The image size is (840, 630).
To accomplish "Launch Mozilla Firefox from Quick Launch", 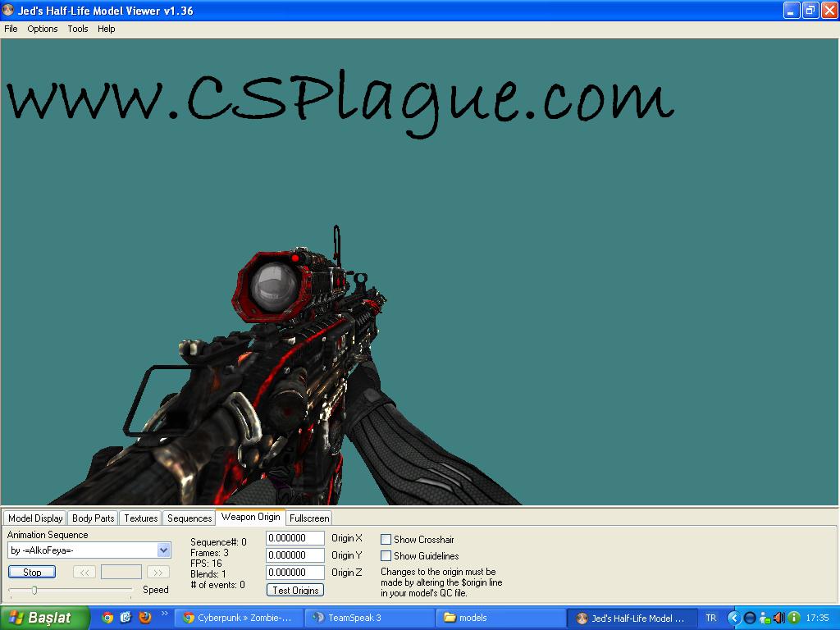I will coord(145,617).
